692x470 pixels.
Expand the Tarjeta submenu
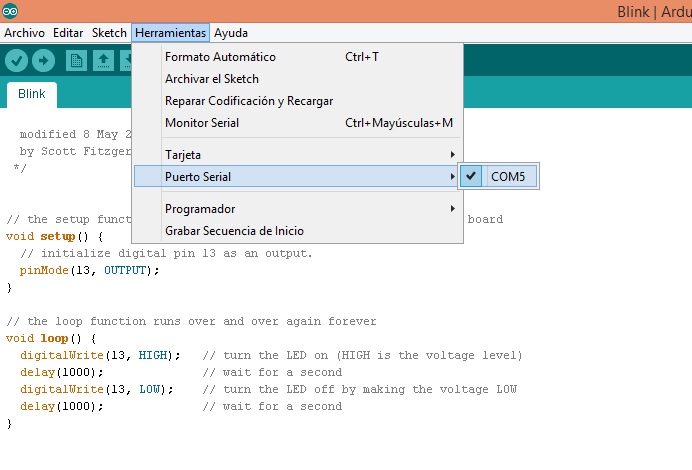[x=298, y=154]
